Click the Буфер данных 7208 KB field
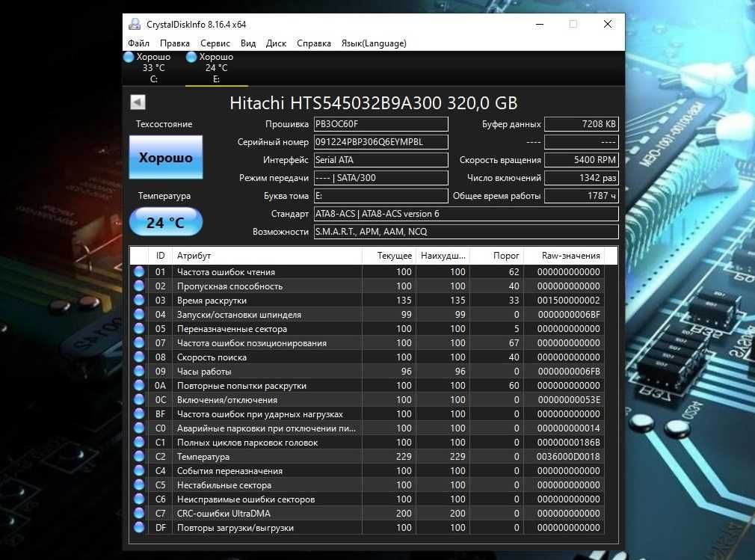This screenshot has height=560, width=755. tap(581, 124)
